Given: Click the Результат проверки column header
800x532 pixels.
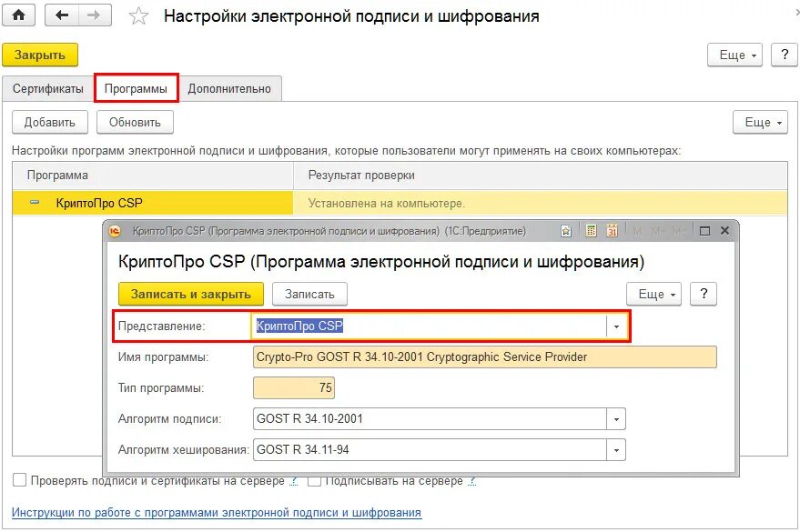Looking at the screenshot, I should point(541,176).
